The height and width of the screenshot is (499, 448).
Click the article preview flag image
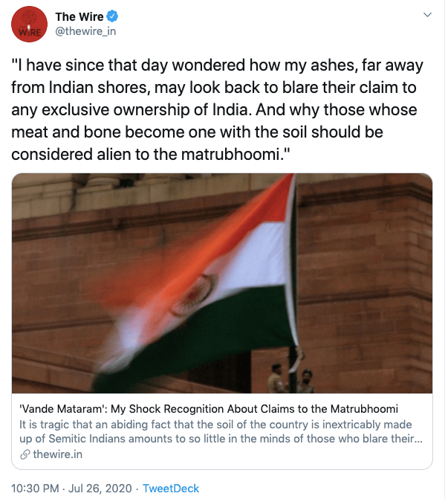coord(222,283)
